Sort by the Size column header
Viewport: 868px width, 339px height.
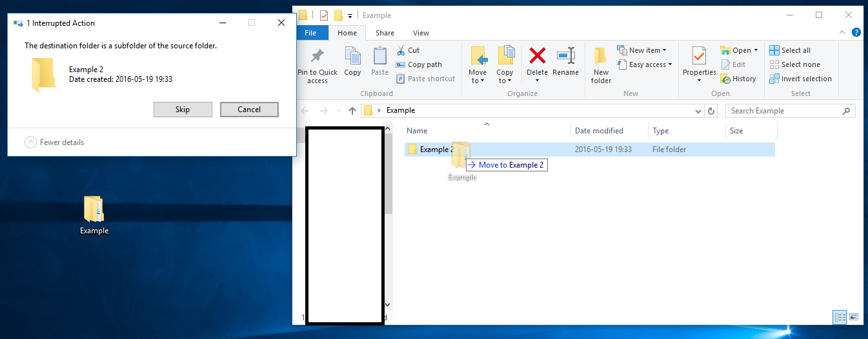751,131
